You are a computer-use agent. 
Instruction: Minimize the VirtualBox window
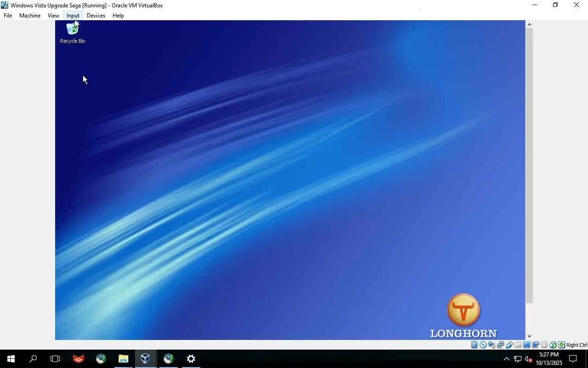click(x=534, y=5)
